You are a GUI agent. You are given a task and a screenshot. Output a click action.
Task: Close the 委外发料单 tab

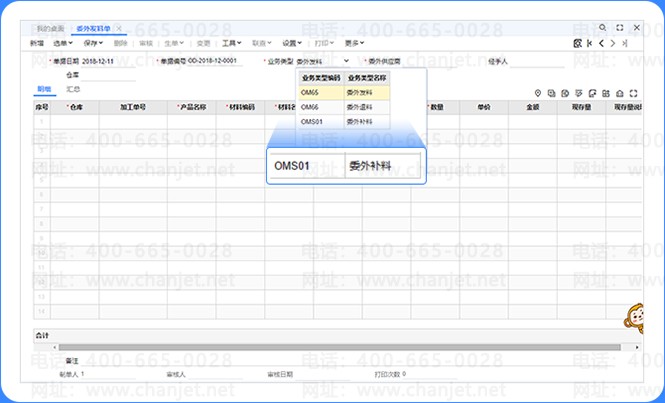119,29
